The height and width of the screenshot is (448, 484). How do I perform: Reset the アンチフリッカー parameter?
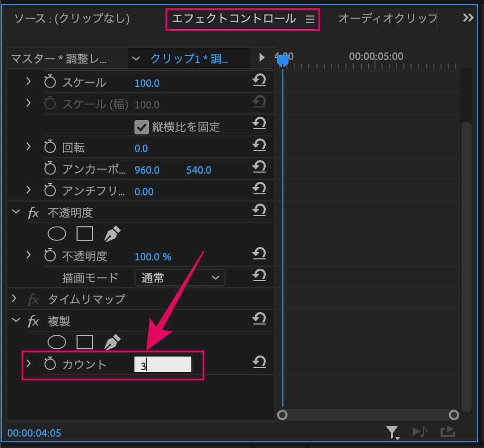coord(259,189)
